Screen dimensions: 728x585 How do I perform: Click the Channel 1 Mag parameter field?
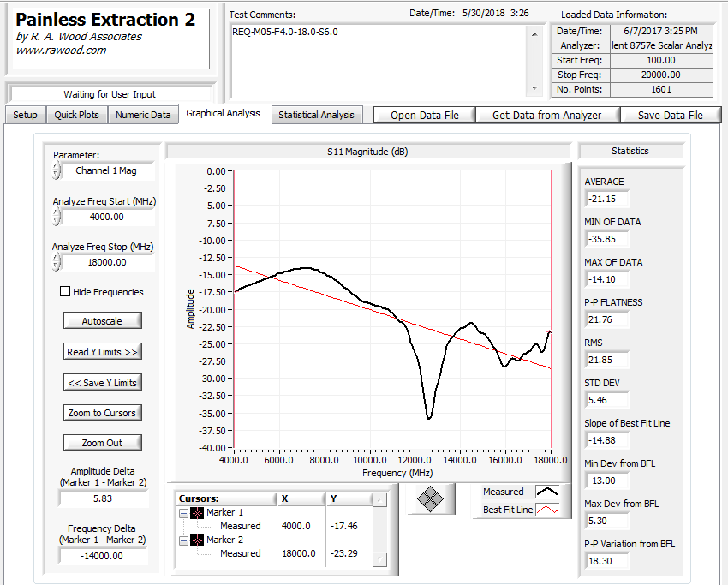point(107,170)
